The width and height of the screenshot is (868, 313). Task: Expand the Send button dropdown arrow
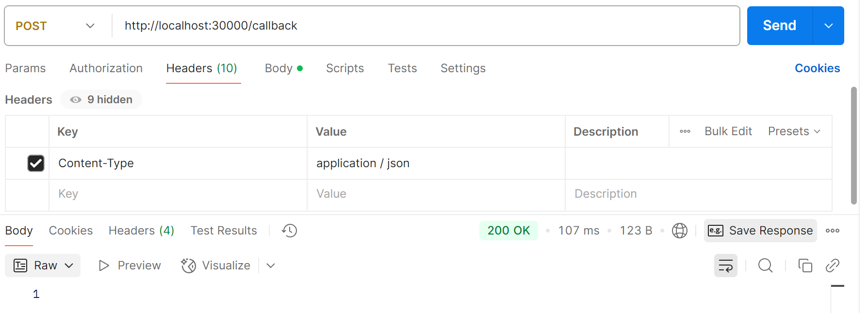click(829, 26)
